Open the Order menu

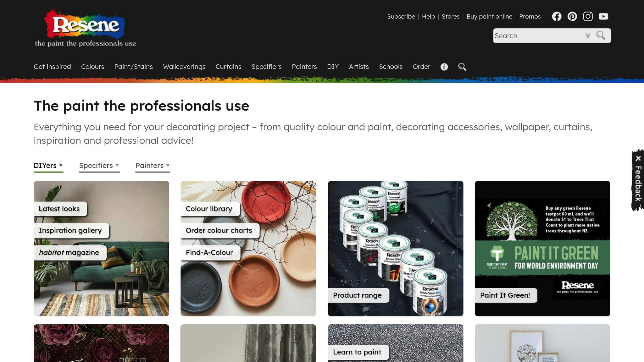click(x=421, y=67)
